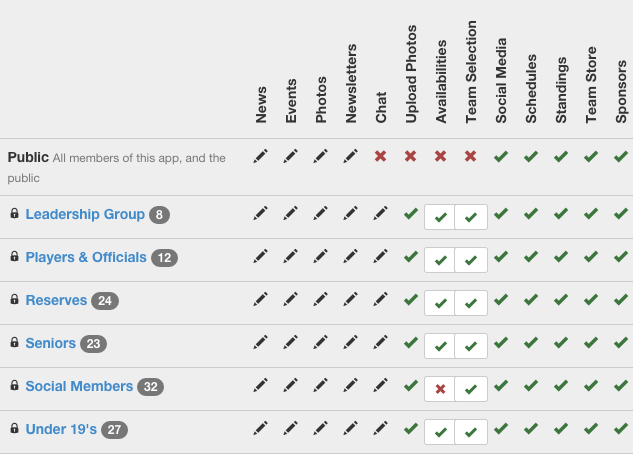The image size is (633, 454).
Task: Open the Social Members group link
Action: click(79, 386)
